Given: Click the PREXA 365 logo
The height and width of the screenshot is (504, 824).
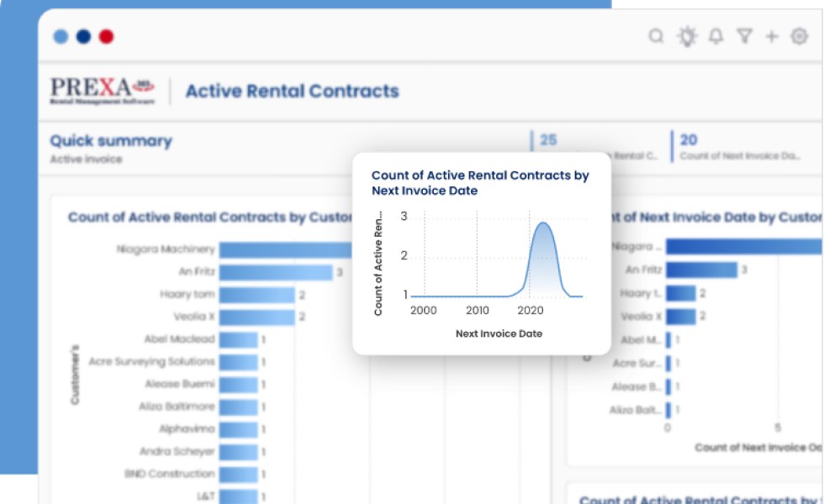Looking at the screenshot, I should click(x=103, y=91).
